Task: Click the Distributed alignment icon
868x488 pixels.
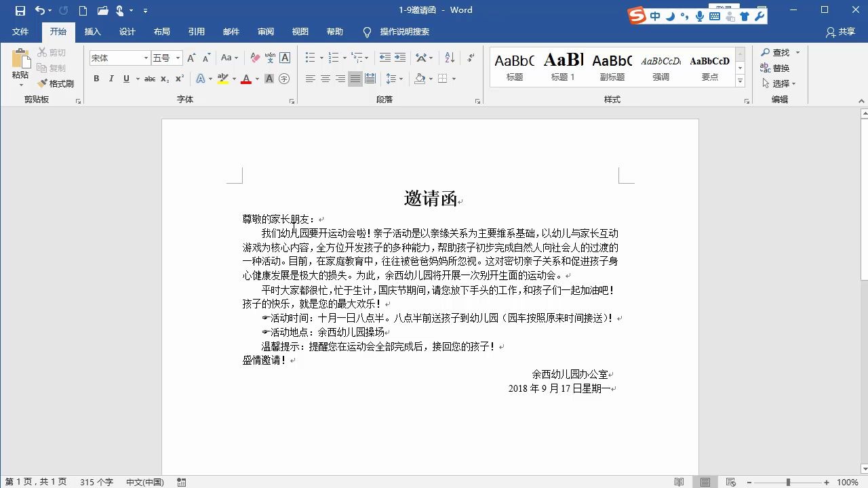Action: [370, 79]
